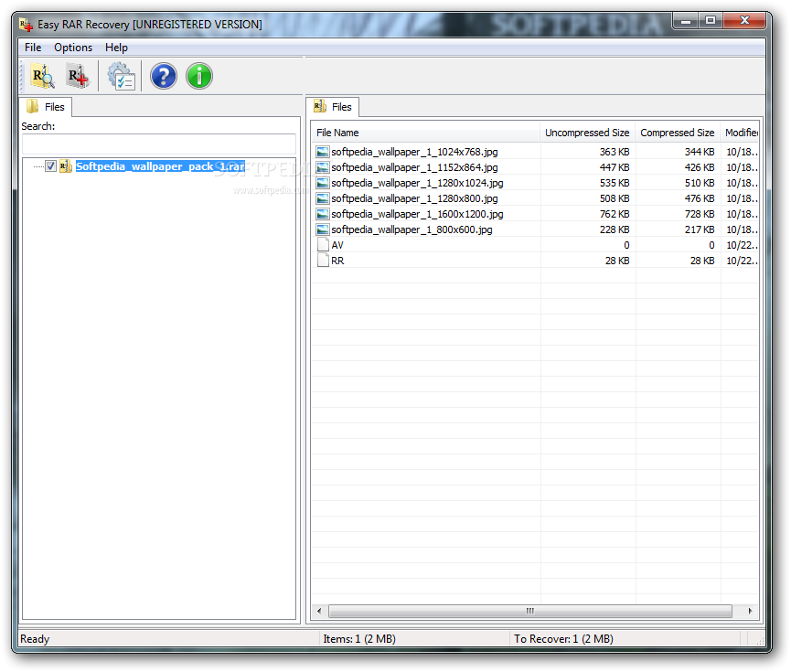Viewport: 791px width, 672px height.
Task: Open the Help menu
Action: point(116,48)
